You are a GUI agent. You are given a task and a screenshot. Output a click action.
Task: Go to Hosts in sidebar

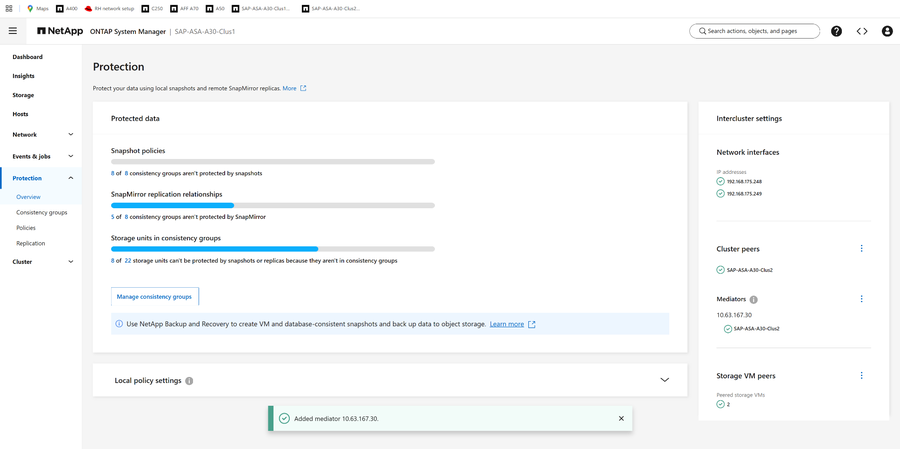click(x=21, y=114)
